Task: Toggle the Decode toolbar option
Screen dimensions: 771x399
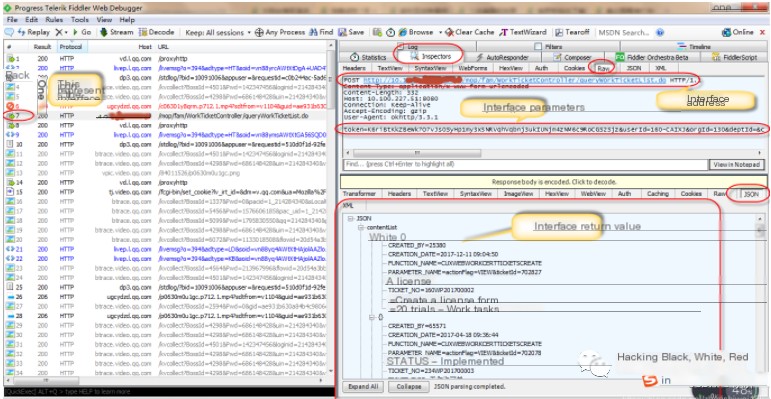Action: (156, 32)
